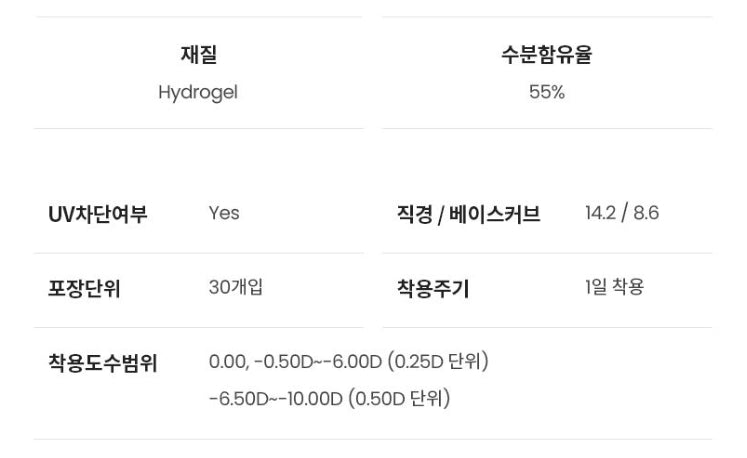Select the 55% water content value
The width and height of the screenshot is (747, 458).
point(547,92)
